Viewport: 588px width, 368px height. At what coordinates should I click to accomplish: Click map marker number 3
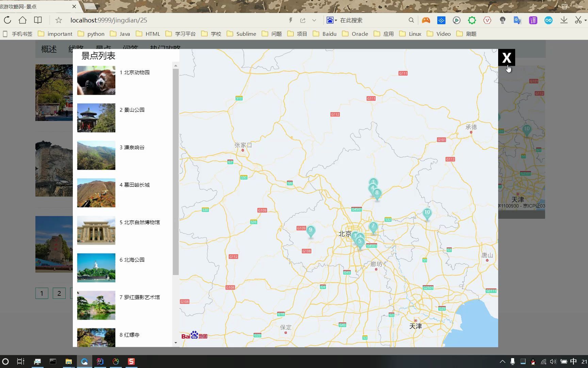pos(373,181)
